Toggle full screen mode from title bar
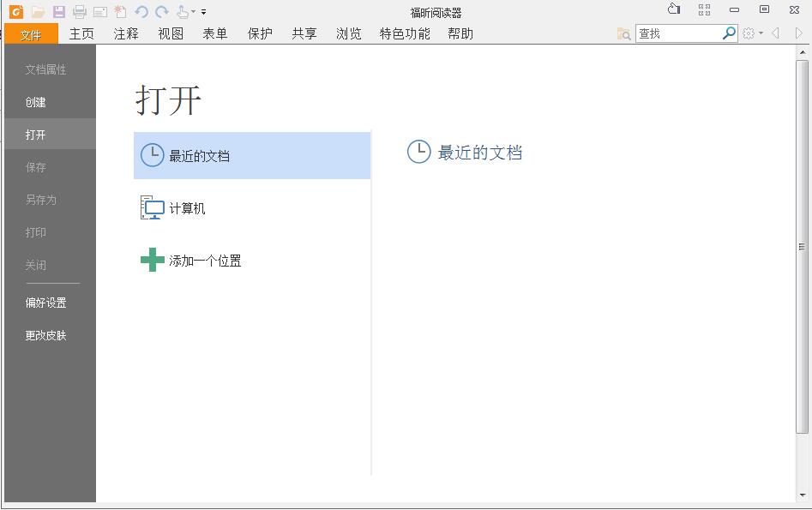812x510 pixels. point(704,9)
